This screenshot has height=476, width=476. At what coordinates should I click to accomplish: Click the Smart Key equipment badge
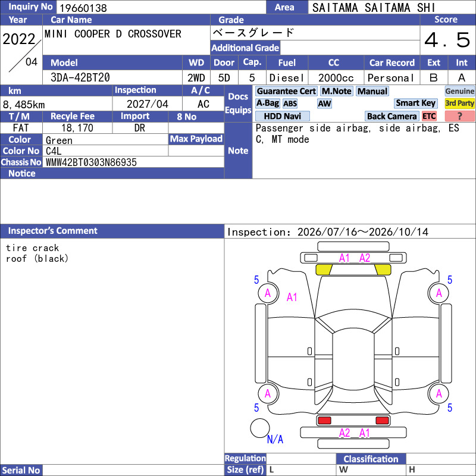415,103
